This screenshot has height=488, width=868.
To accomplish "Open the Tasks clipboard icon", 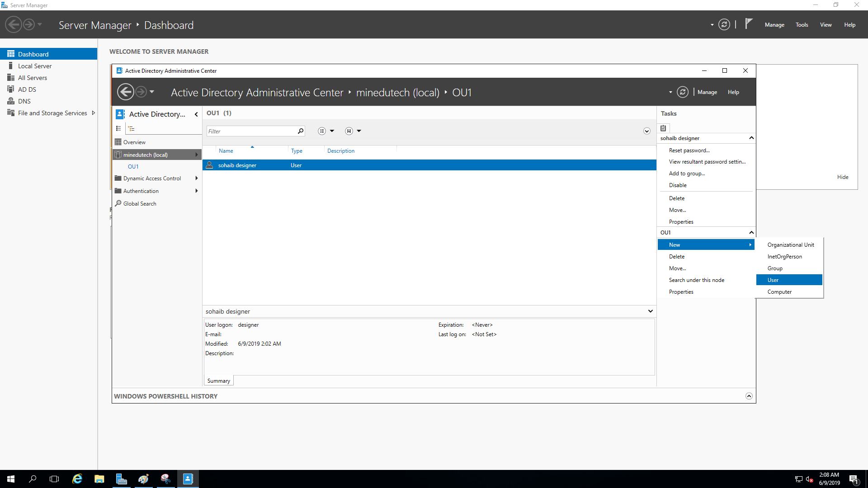I will click(x=663, y=128).
